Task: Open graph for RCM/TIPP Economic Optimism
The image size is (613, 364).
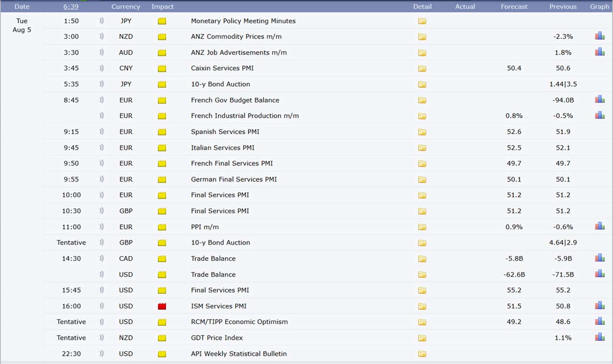Action: coord(600,321)
